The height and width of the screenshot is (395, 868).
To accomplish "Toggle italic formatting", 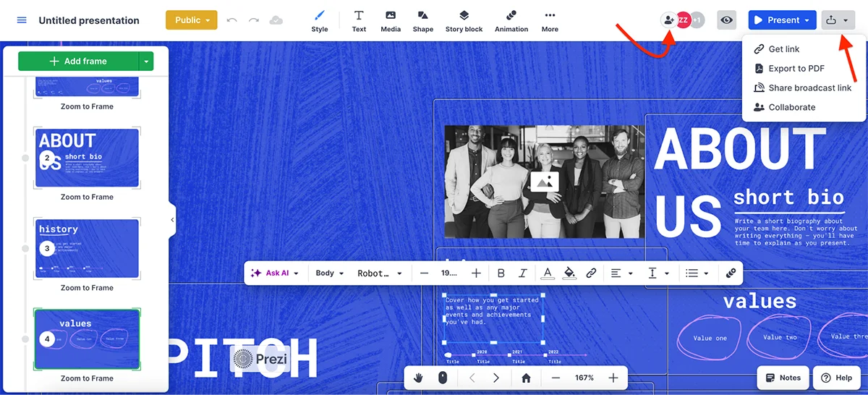I will (522, 273).
